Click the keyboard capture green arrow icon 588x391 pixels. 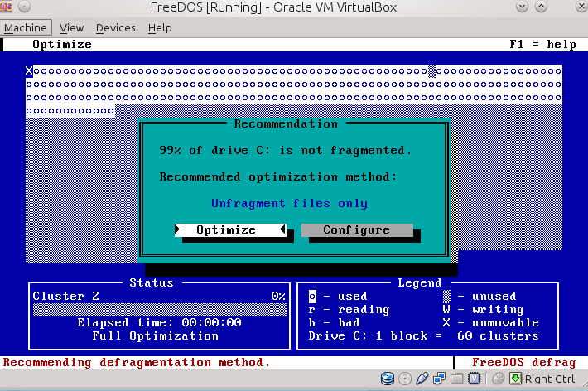[515, 379]
